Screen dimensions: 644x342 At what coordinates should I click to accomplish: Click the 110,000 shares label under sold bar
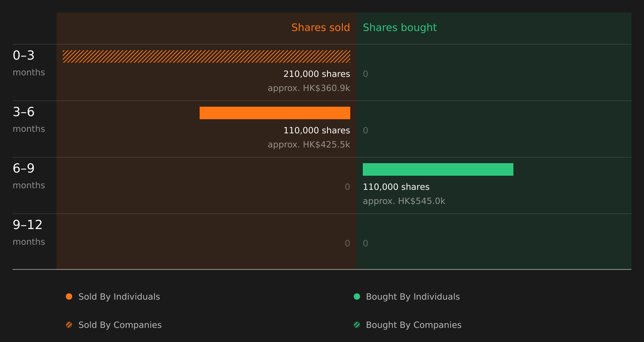pyautogui.click(x=317, y=130)
